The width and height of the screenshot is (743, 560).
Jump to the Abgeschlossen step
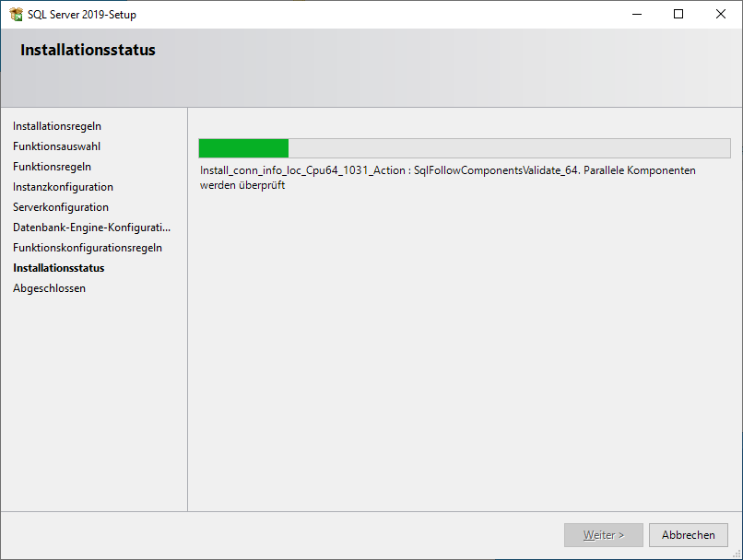coord(49,288)
